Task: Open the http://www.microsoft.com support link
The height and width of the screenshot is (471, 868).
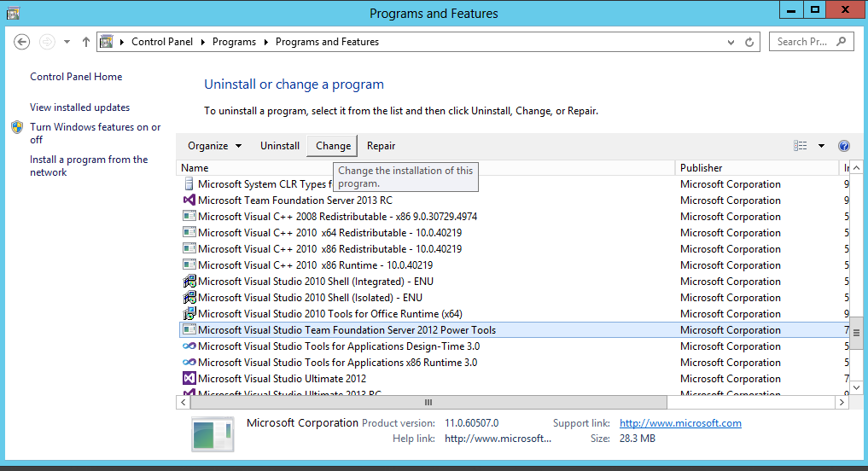Action: point(680,423)
